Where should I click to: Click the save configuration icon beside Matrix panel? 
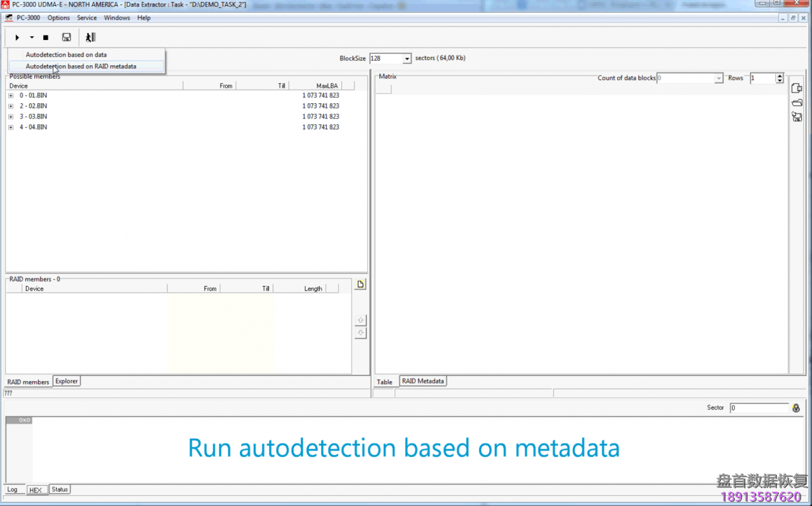click(797, 117)
